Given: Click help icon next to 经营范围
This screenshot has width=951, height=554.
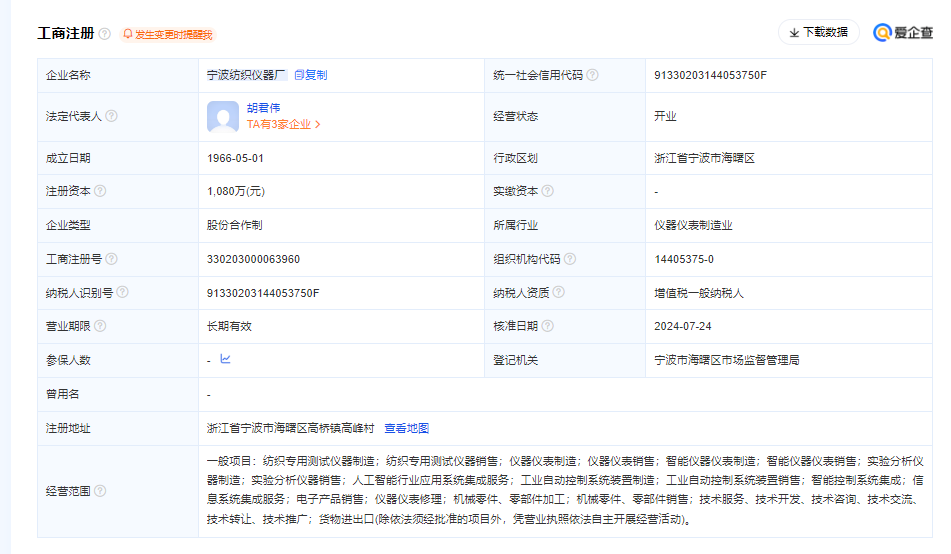Looking at the screenshot, I should [x=100, y=491].
